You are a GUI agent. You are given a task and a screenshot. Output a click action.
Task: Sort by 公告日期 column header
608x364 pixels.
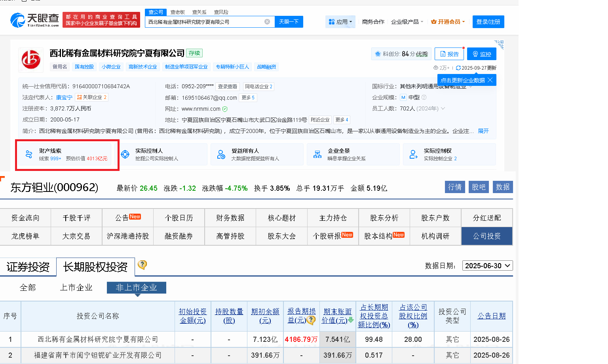tap(492, 316)
